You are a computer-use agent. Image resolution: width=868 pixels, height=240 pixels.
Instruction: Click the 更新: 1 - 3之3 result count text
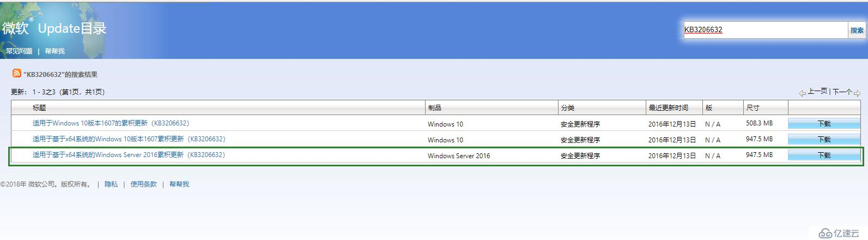[x=58, y=92]
